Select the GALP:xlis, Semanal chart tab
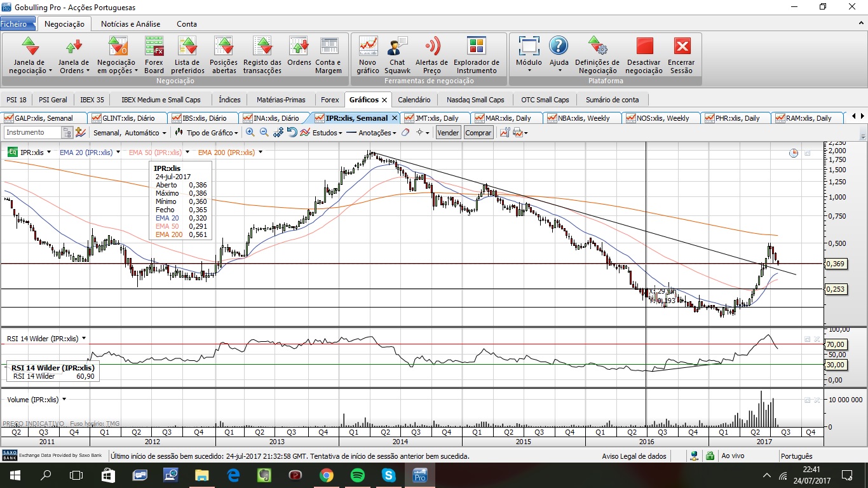 [x=43, y=118]
